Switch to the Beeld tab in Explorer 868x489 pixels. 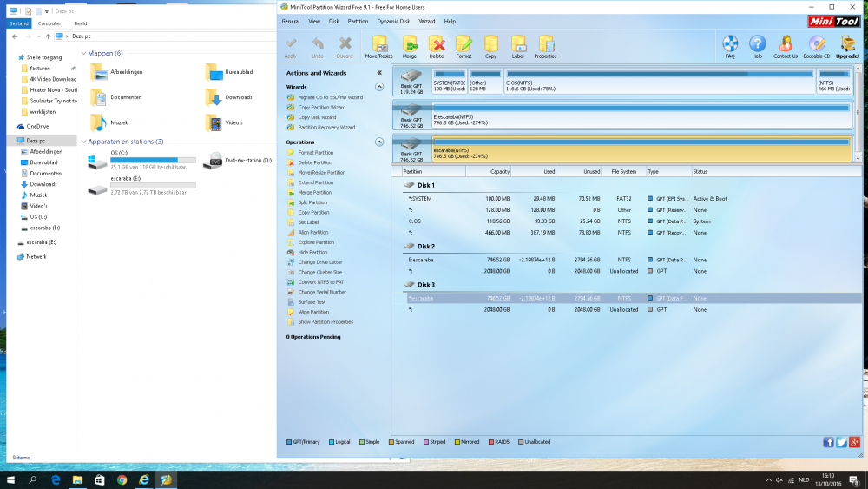pyautogui.click(x=79, y=23)
